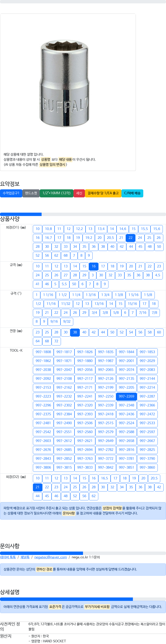Select 규격 mm size 16

[x=94, y=266]
